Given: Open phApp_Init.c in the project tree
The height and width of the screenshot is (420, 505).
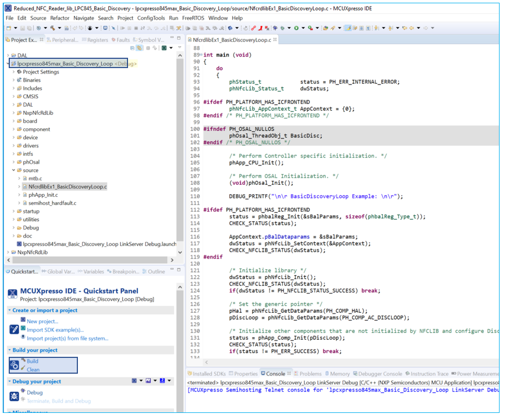Looking at the screenshot, I should tap(42, 195).
